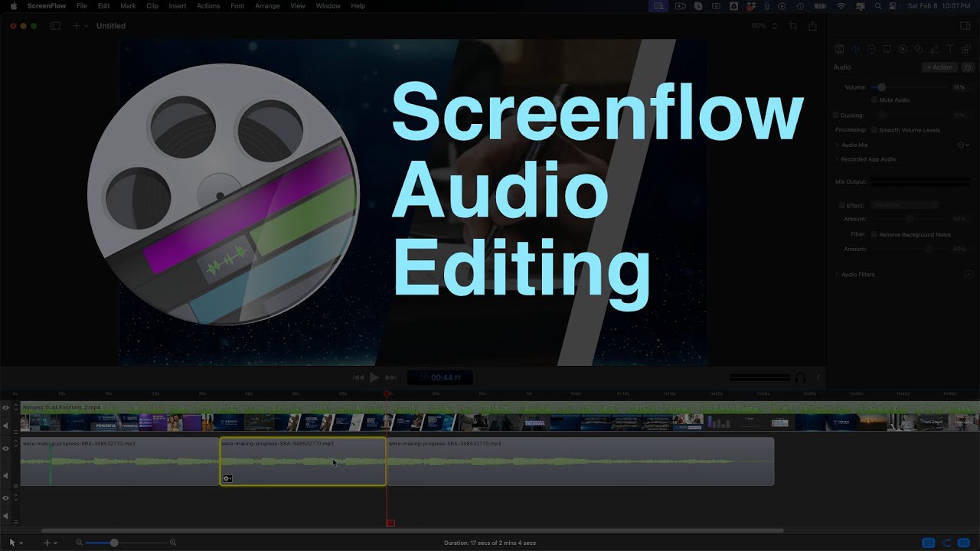Click the rewind button
Image resolution: width=980 pixels, height=551 pixels.
pyautogui.click(x=358, y=377)
